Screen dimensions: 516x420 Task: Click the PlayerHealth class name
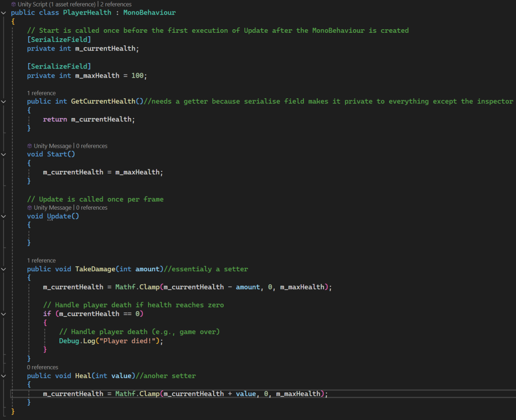[87, 13]
